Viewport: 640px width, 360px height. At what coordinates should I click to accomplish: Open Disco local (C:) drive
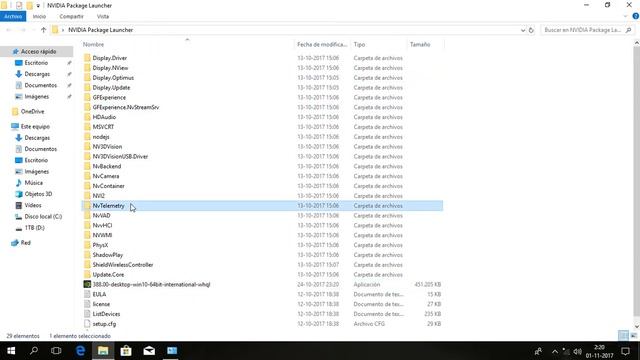tap(43, 216)
